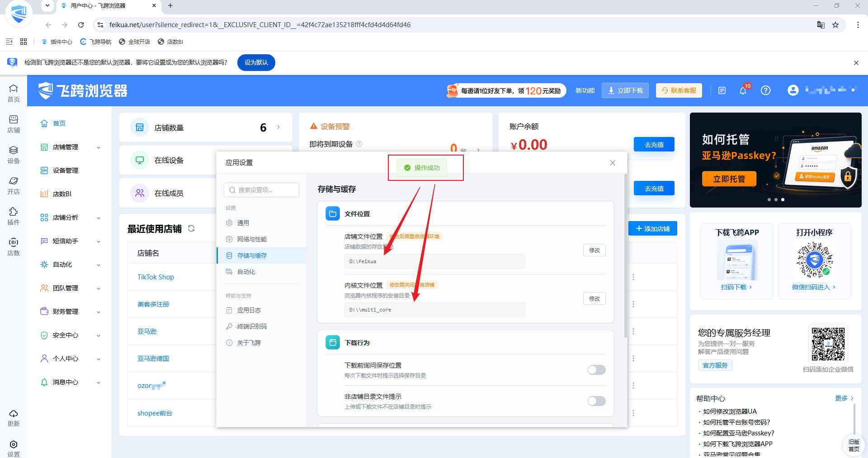Expand the 个人中心 menu
Screen dimensions: 868x458
click(x=70, y=359)
